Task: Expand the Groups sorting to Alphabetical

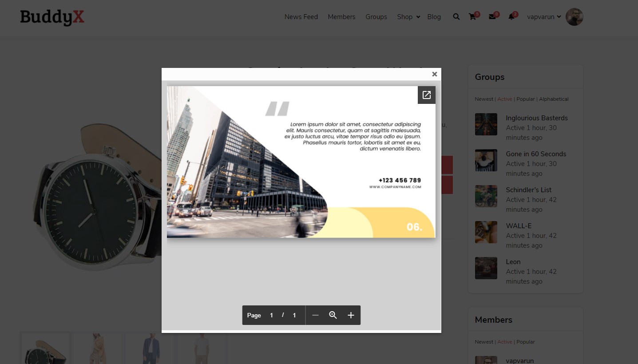Action: pyautogui.click(x=553, y=99)
